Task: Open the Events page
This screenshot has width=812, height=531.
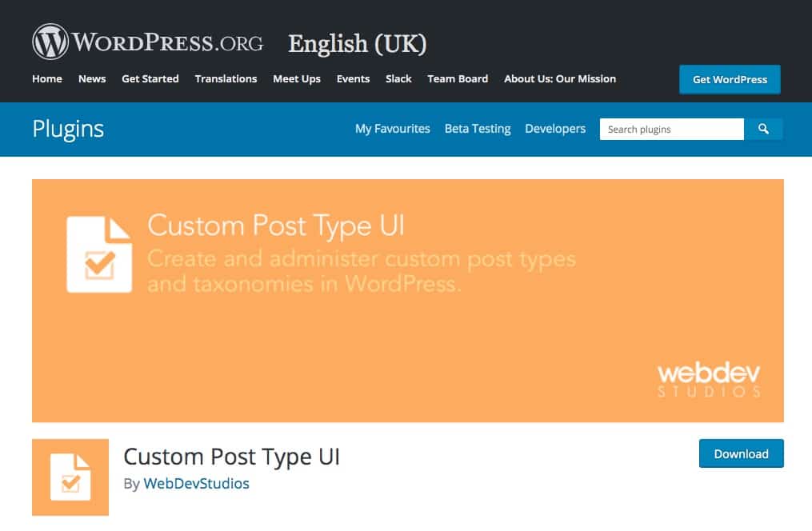Action: (353, 79)
